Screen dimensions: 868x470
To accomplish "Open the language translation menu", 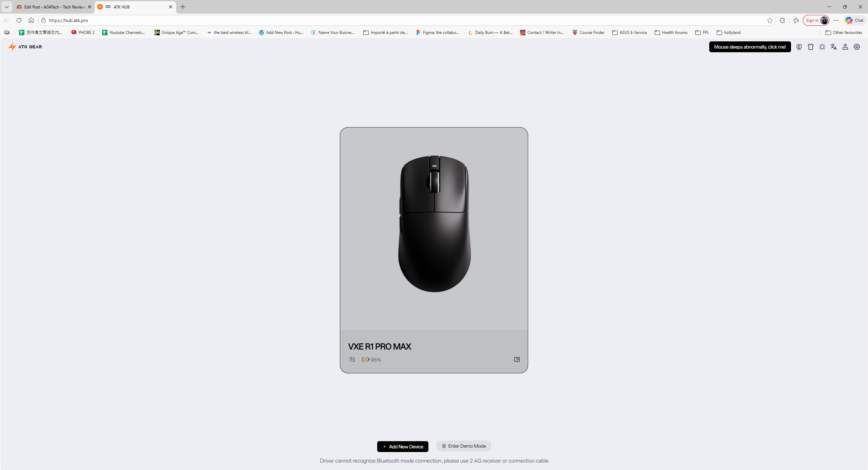I will click(834, 47).
